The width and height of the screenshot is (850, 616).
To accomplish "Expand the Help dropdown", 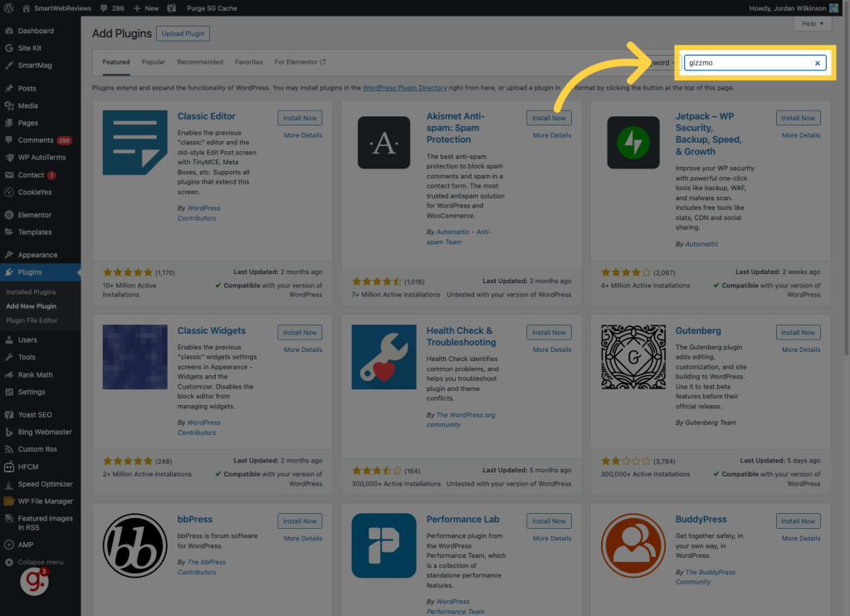I will [812, 24].
